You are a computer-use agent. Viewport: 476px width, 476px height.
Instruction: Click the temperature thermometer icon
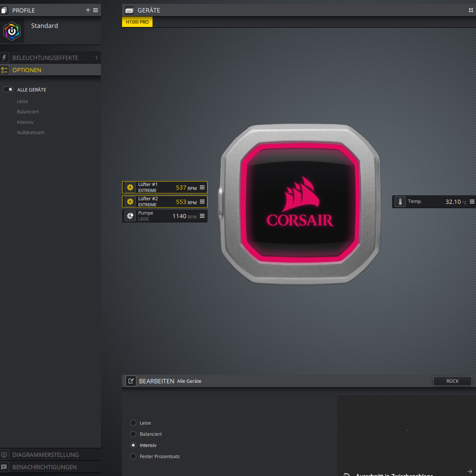400,201
